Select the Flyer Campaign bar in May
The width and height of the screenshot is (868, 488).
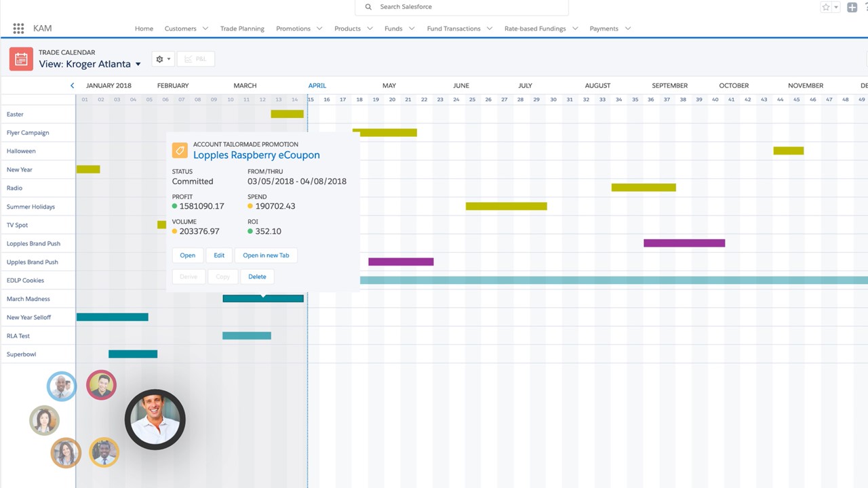click(384, 133)
